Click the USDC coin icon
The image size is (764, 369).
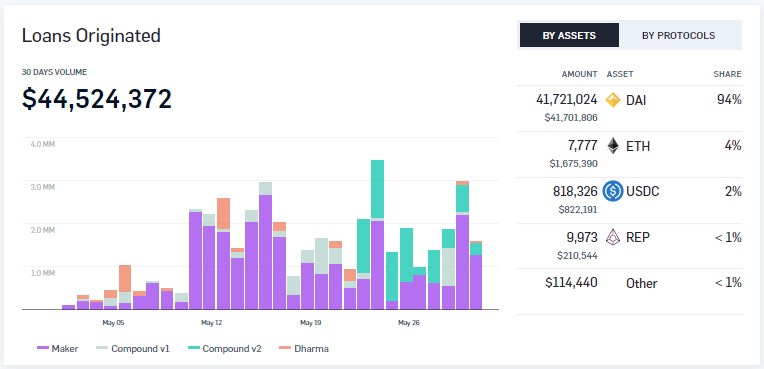click(613, 191)
